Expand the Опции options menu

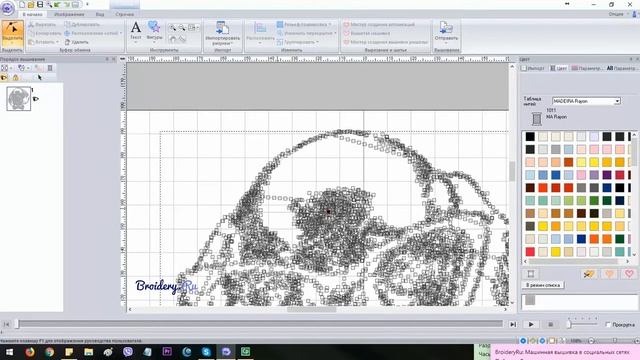click(618, 14)
